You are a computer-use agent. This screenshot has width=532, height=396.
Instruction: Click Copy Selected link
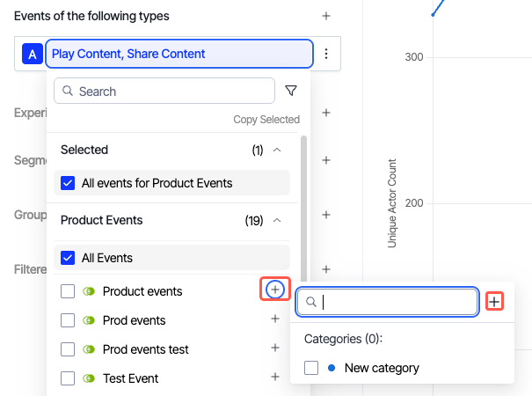[266, 120]
